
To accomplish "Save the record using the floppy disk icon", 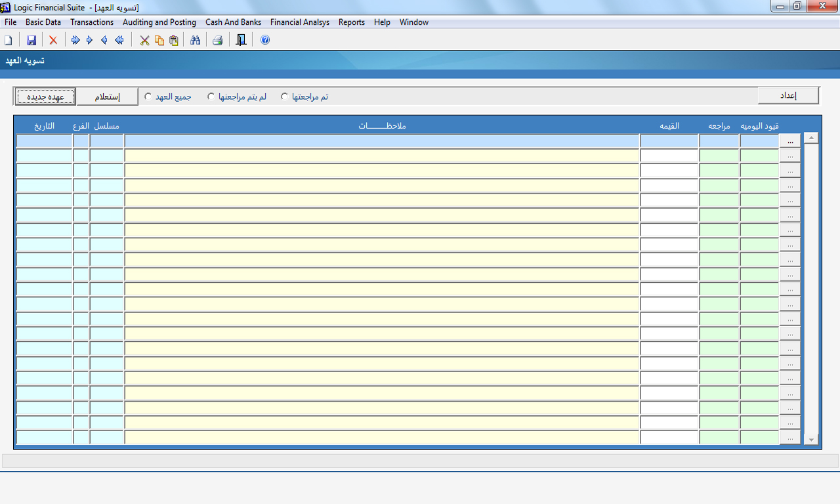I will point(31,41).
